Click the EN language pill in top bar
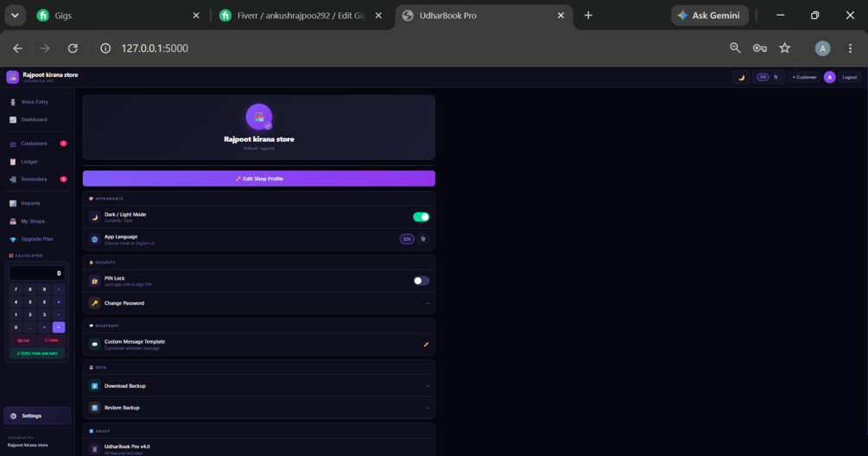 point(763,78)
